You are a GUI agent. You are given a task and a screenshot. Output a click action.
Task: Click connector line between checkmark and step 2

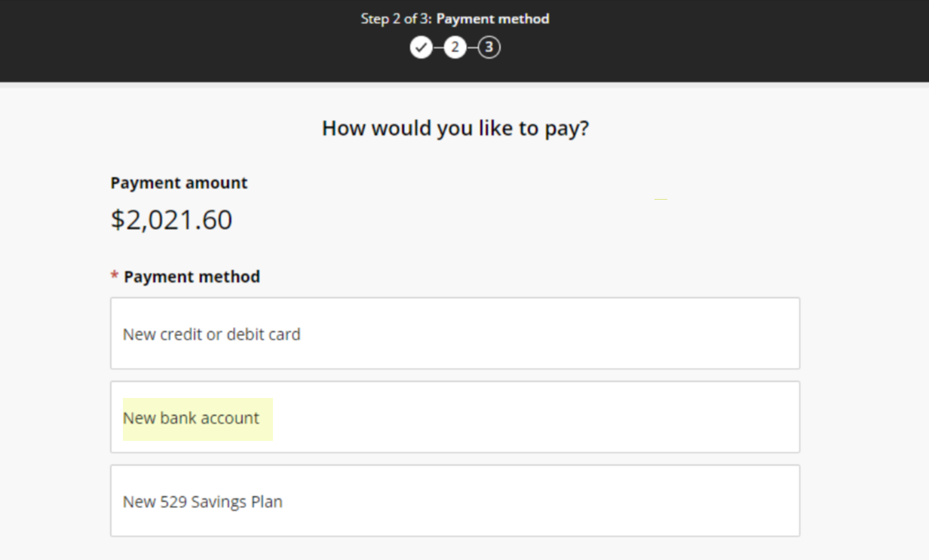437,48
